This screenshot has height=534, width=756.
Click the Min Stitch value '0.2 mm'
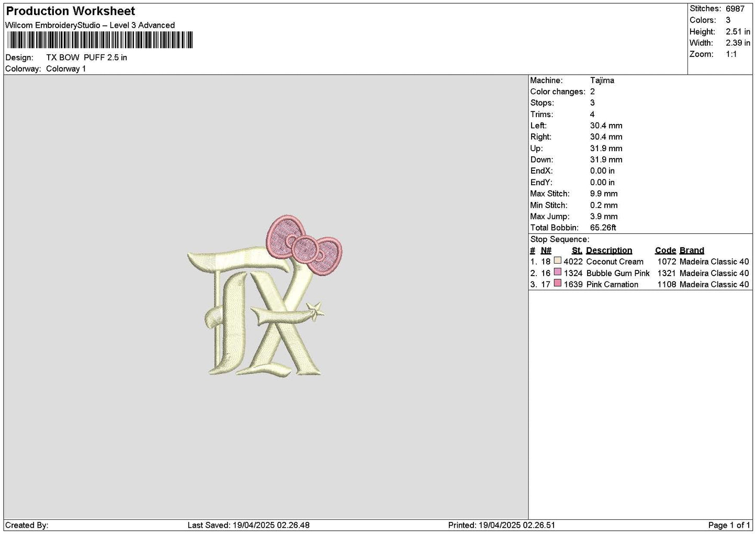pyautogui.click(x=604, y=206)
